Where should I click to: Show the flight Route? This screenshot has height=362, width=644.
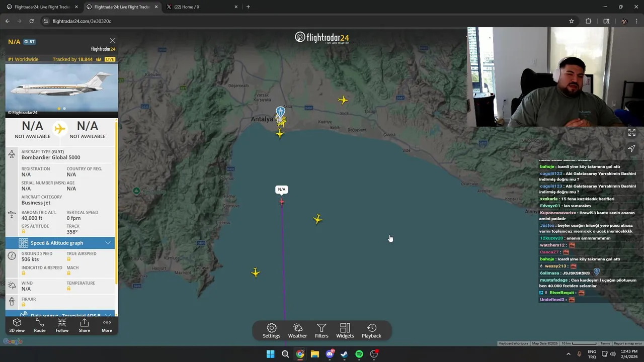[39, 325]
